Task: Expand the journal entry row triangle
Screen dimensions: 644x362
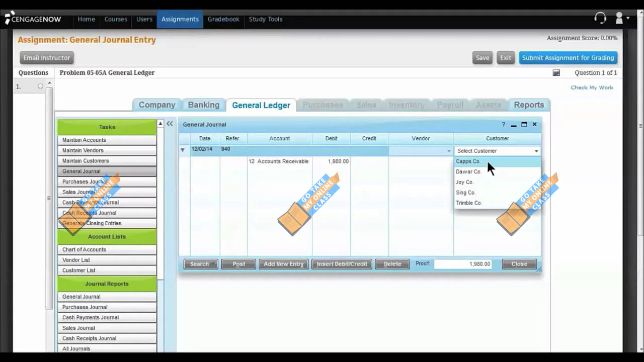Action: click(183, 150)
